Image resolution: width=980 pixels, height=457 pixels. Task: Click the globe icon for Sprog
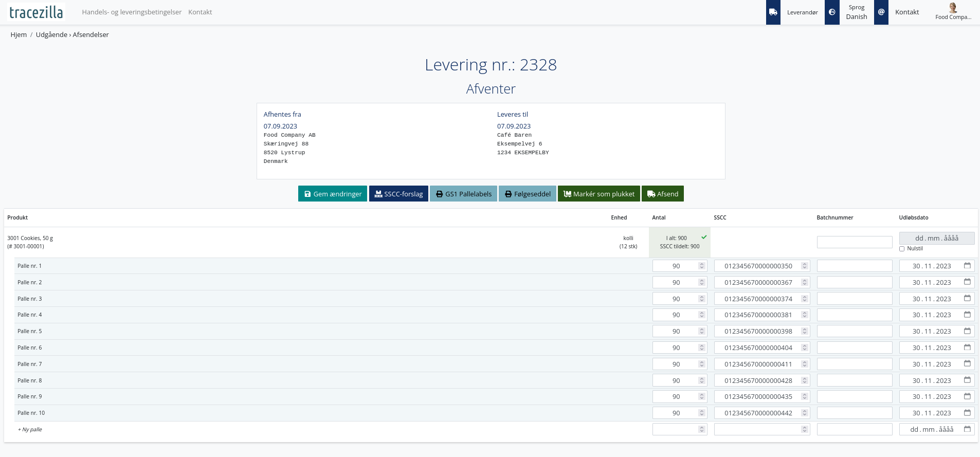tap(832, 12)
